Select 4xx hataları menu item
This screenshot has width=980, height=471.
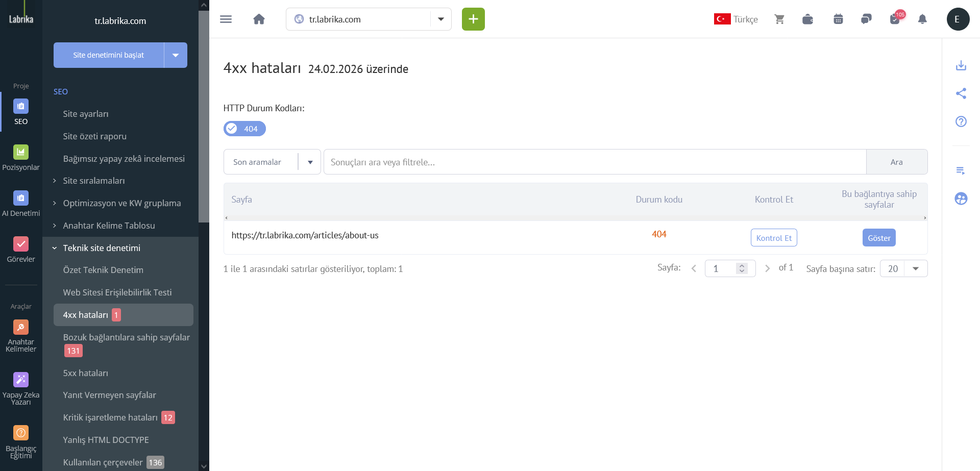pos(124,315)
